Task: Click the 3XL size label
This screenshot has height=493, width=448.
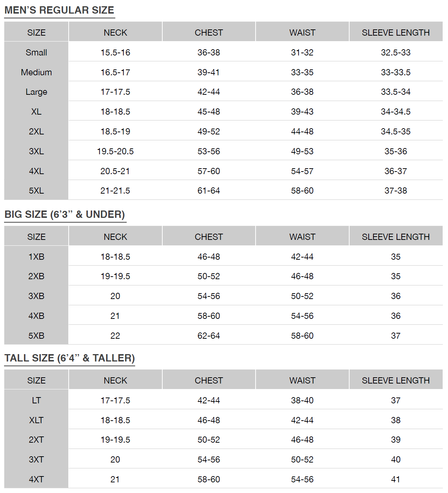Action: point(36,151)
